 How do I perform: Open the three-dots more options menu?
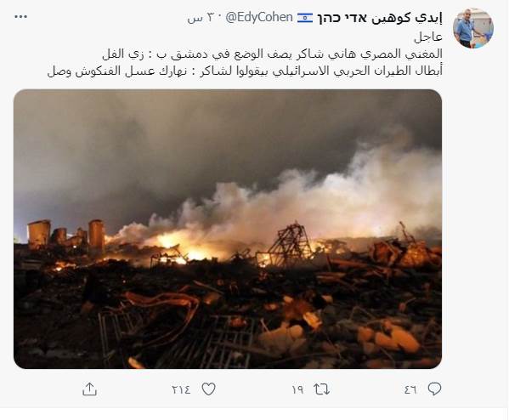point(20,17)
